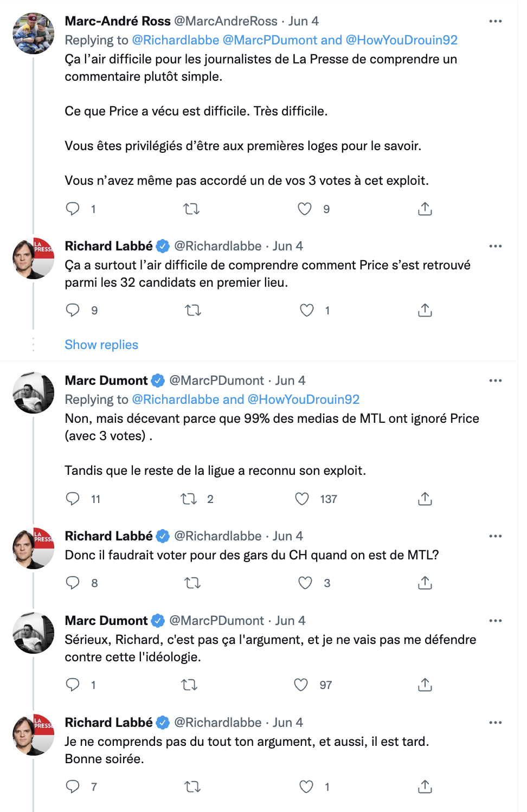
Task: Open Richard Labbé's display name on first reply
Action: (109, 246)
